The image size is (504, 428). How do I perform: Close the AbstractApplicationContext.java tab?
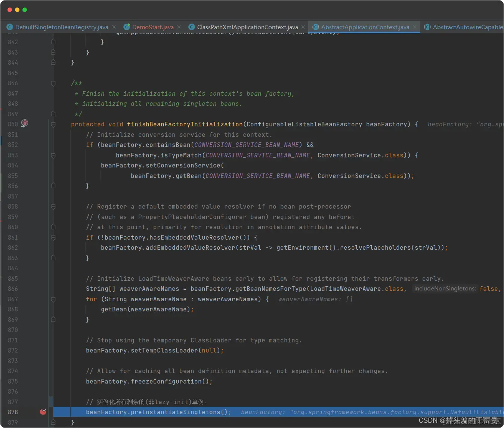pos(415,27)
